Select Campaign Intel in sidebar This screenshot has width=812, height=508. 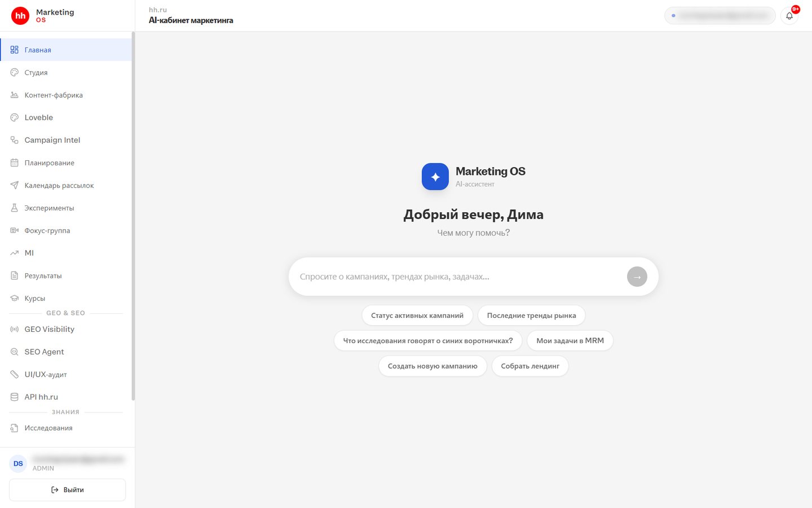pos(66,140)
